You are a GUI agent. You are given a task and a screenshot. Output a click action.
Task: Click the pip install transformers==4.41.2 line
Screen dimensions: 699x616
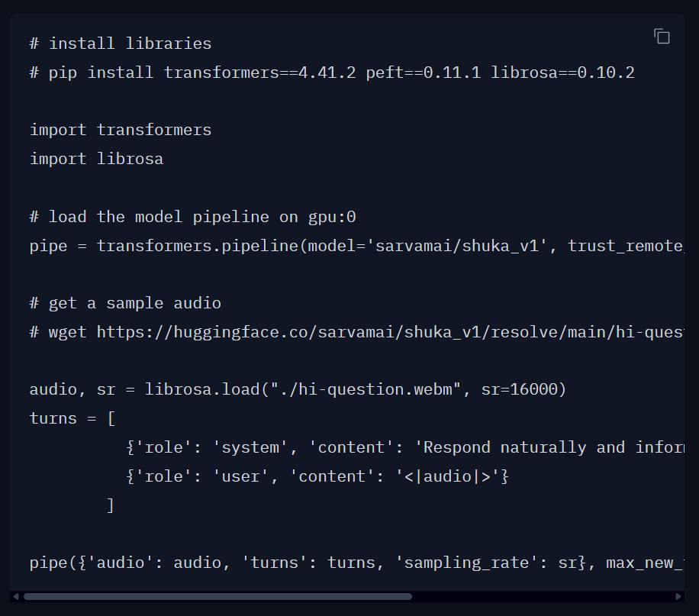tap(332, 73)
